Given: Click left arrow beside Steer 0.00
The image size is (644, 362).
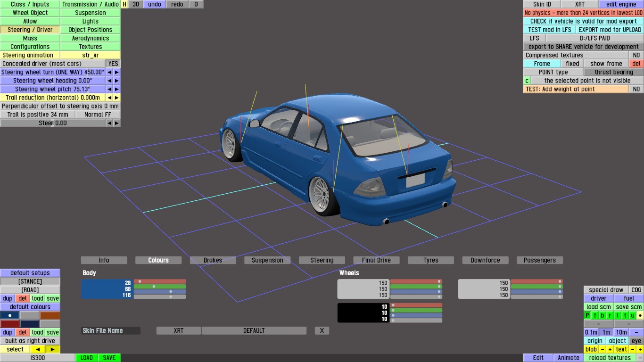Looking at the screenshot, I should [x=109, y=123].
